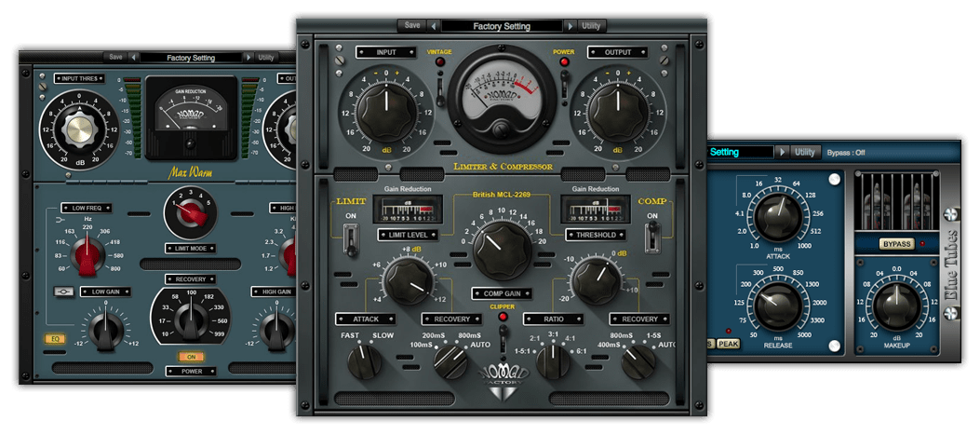Click the THRESHOLD knob

(x=596, y=279)
